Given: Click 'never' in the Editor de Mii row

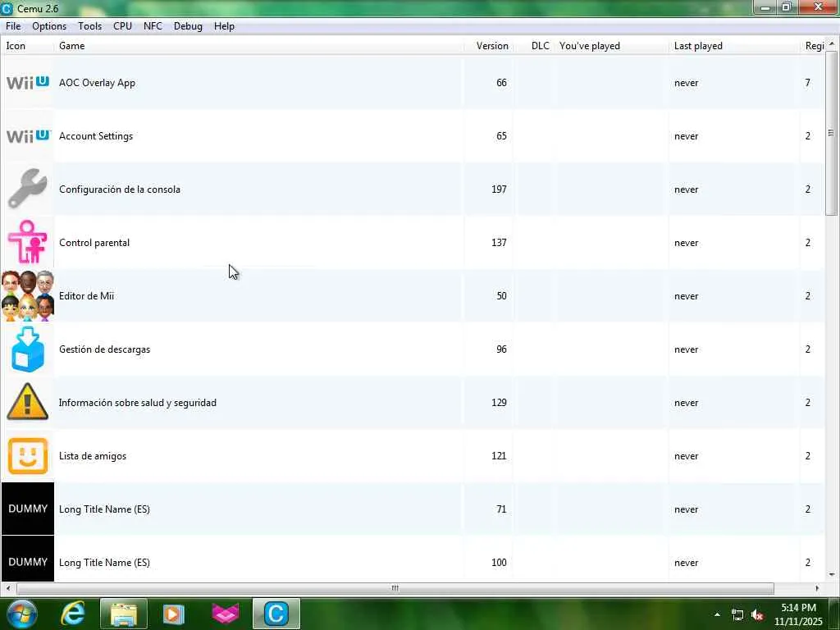Looking at the screenshot, I should tap(687, 295).
